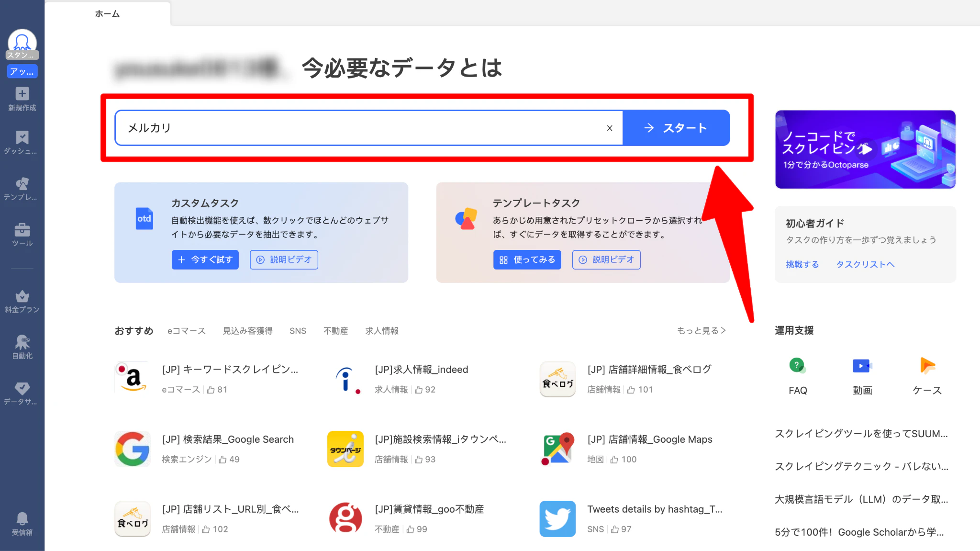Click the otd custom task icon

144,218
